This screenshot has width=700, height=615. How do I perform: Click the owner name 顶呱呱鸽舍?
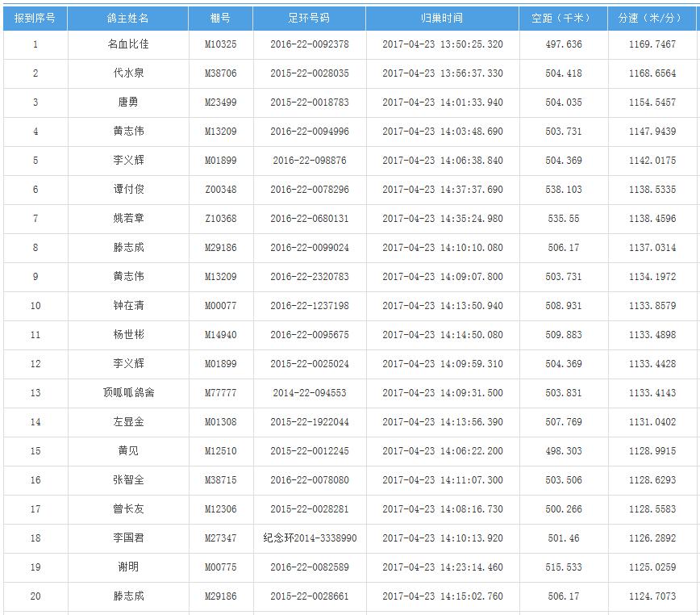[127, 393]
